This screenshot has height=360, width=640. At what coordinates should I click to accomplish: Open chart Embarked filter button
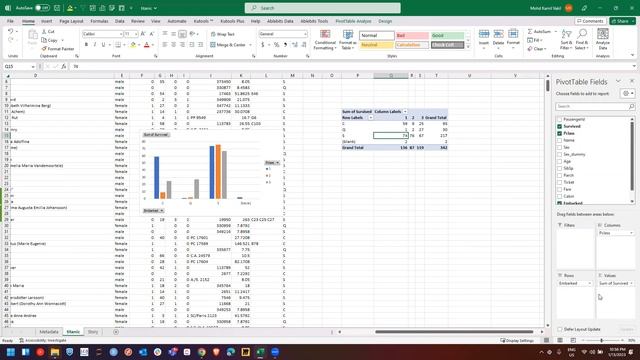[153, 211]
